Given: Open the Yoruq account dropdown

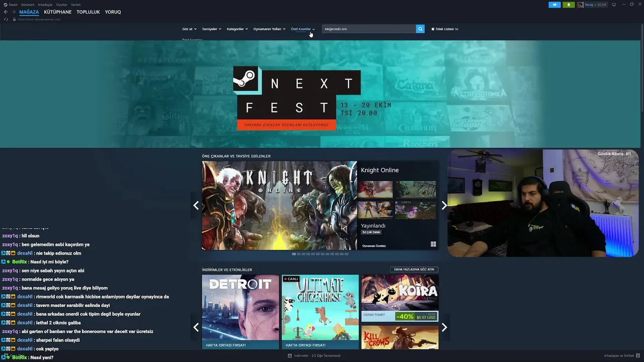Looking at the screenshot, I should (x=590, y=5).
